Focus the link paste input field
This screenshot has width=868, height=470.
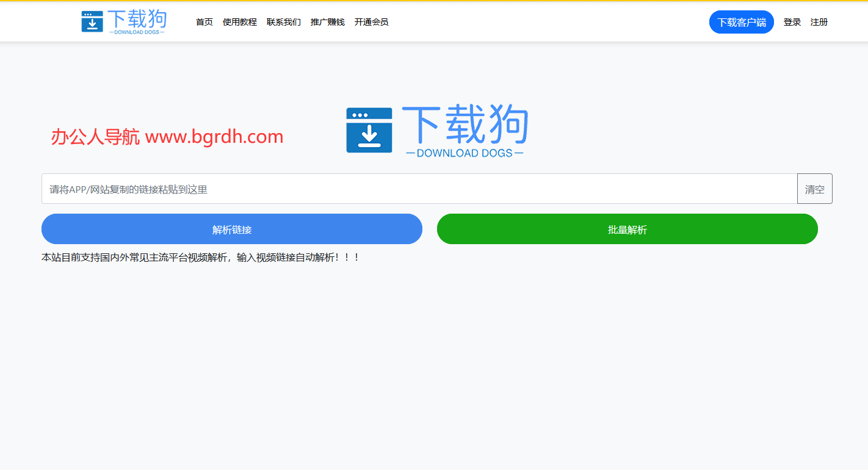(x=419, y=189)
